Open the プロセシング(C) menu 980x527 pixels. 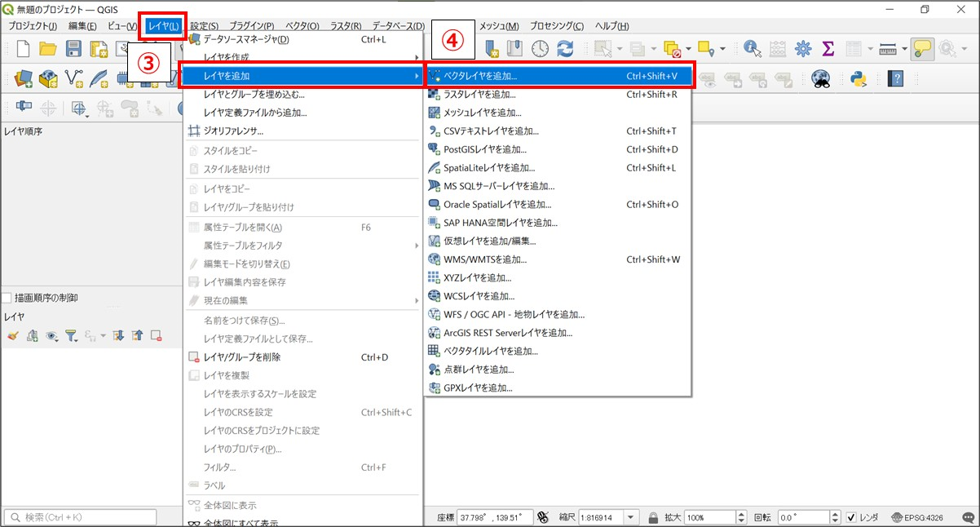pyautogui.click(x=557, y=26)
